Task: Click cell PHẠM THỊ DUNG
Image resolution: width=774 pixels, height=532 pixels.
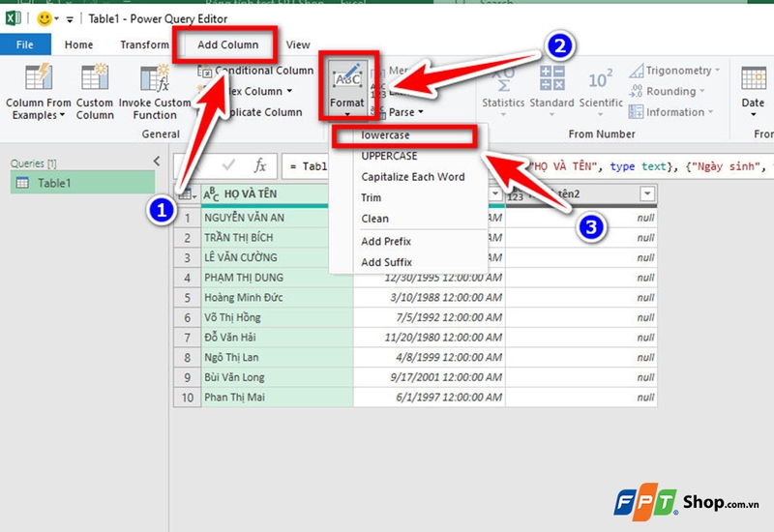Action: (277, 278)
